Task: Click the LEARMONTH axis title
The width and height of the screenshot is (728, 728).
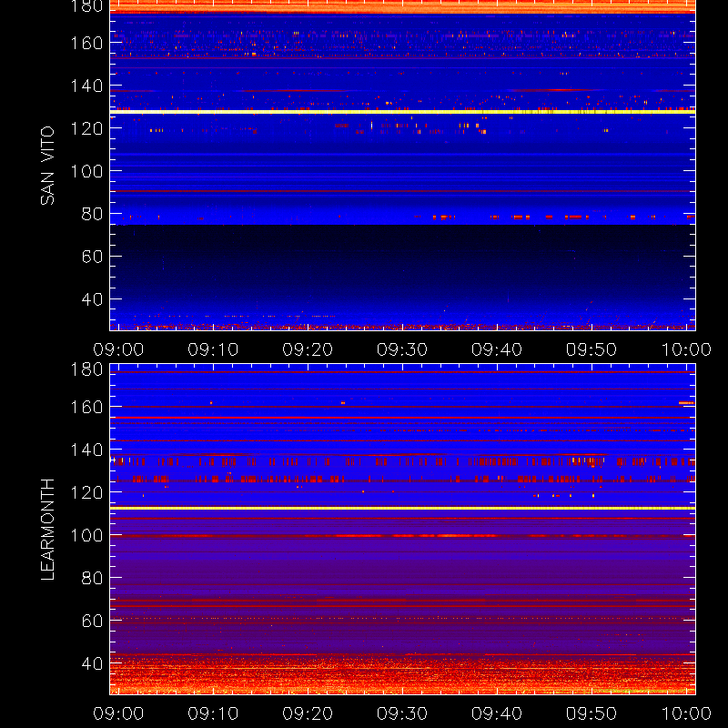Action: [x=47, y=529]
